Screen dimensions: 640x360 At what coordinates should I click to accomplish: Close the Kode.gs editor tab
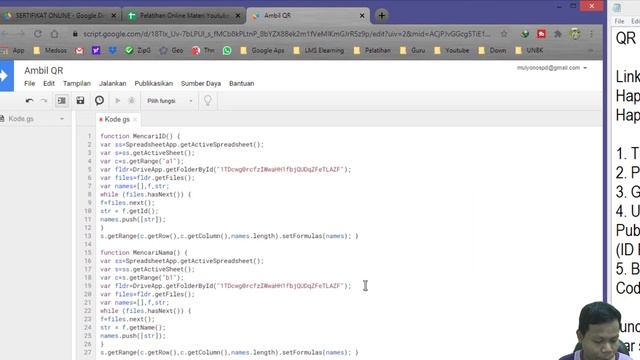point(135,119)
